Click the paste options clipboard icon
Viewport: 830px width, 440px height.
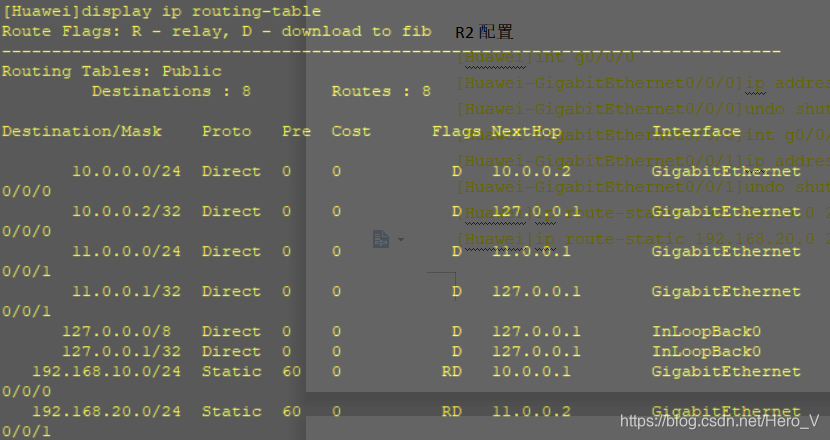click(x=381, y=239)
